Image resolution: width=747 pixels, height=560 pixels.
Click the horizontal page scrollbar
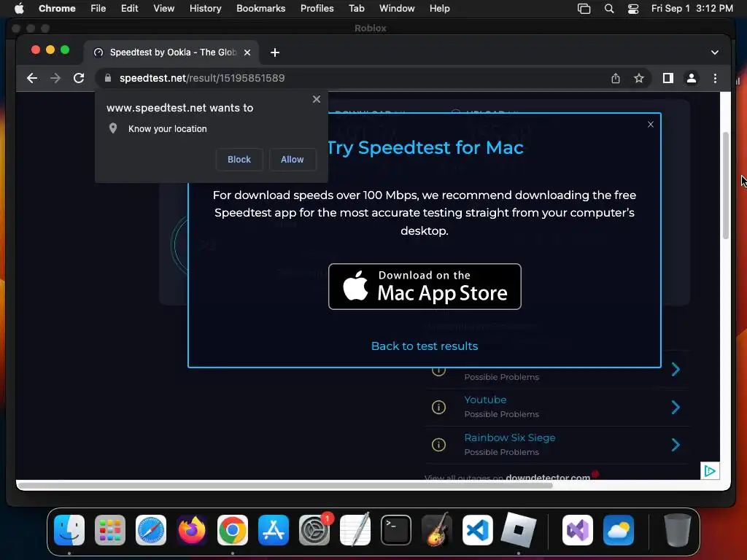[x=286, y=486]
